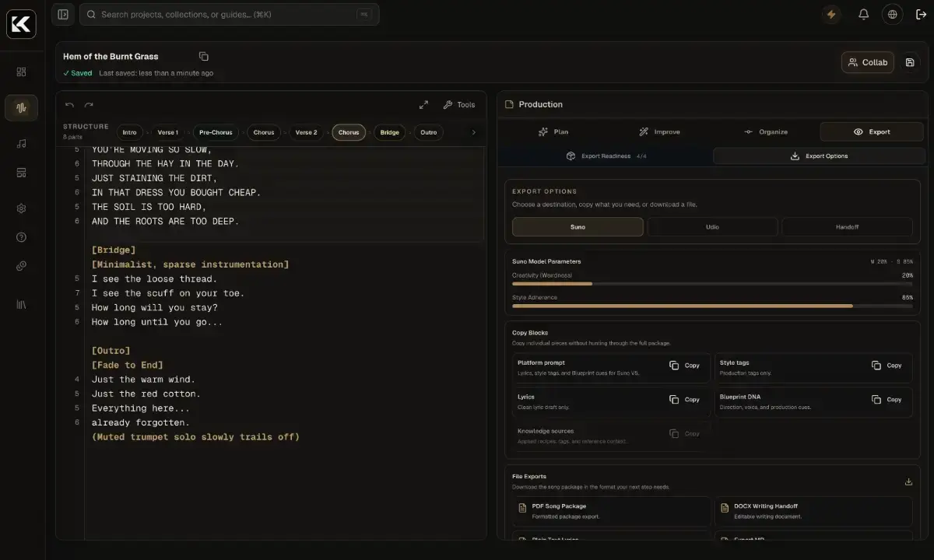Viewport: 934px width, 560px height.
Task: Open notifications bell icon
Action: tap(863, 14)
